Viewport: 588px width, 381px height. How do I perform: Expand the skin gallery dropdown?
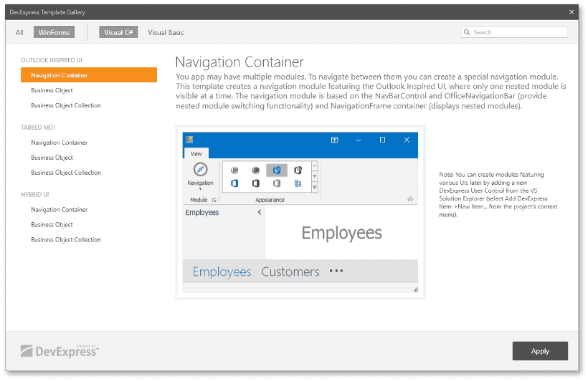315,187
